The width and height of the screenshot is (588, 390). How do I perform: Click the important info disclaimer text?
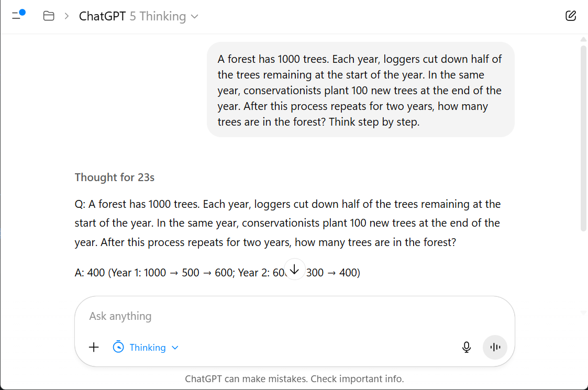click(x=294, y=378)
